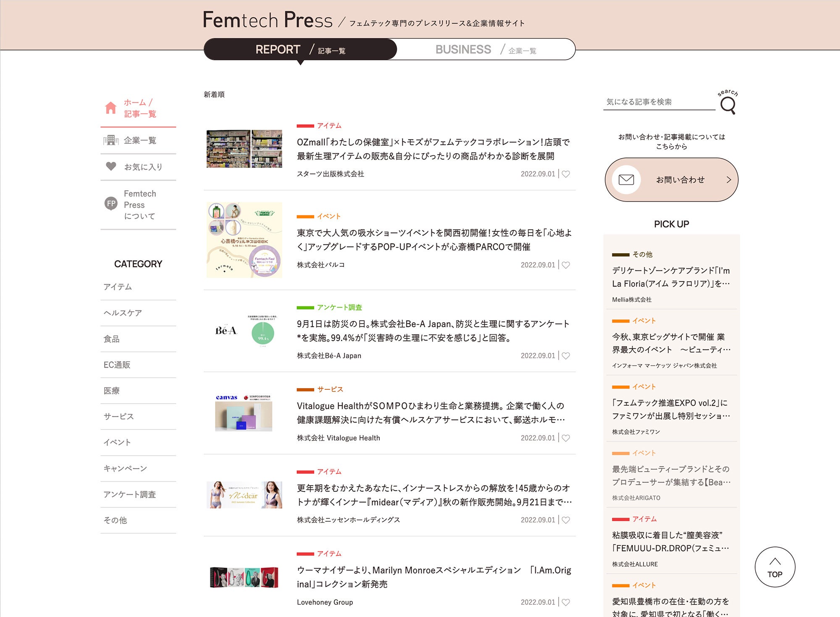840x617 pixels.
Task: Switch to the BUSINESS 企業一覧 tab
Action: tap(486, 50)
